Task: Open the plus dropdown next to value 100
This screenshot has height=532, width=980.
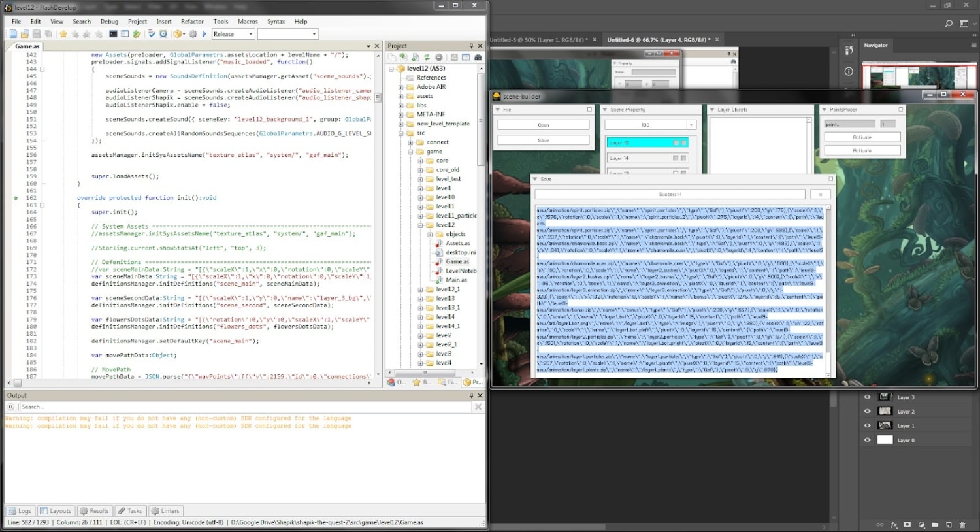Action: pos(692,125)
